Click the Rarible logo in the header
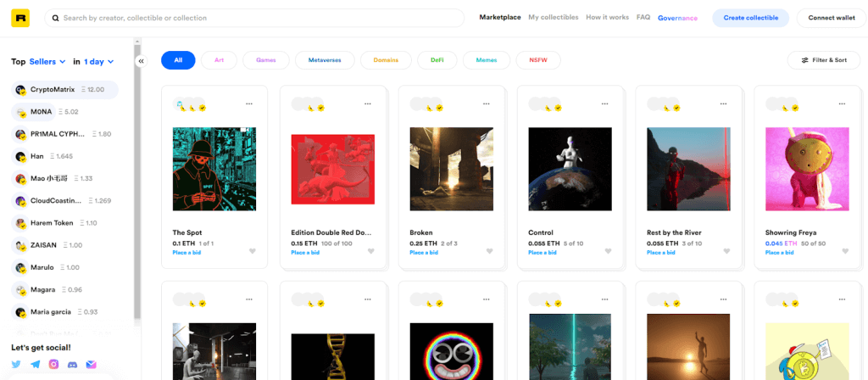 click(19, 18)
